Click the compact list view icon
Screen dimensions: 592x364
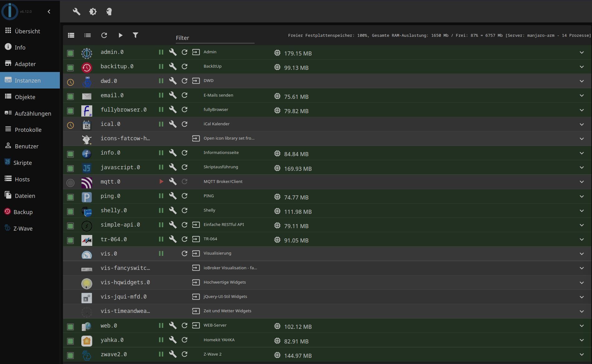88,35
